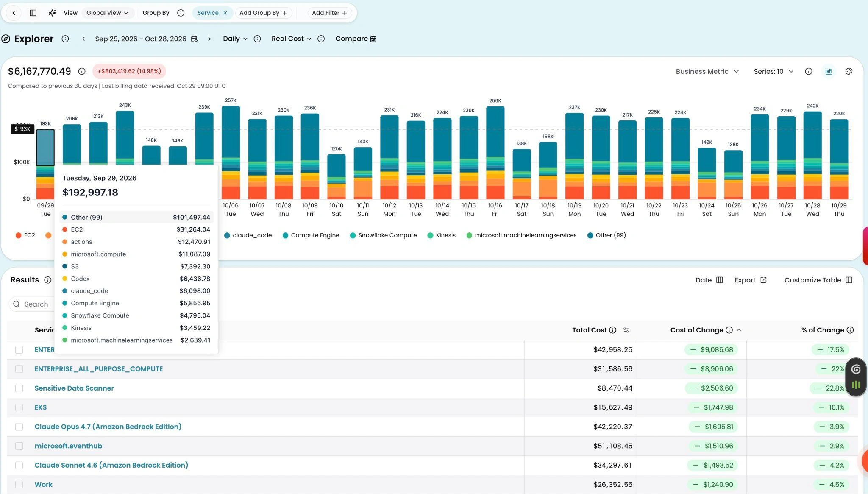
Task: Open the Daily granularity dropdown
Action: 235,39
